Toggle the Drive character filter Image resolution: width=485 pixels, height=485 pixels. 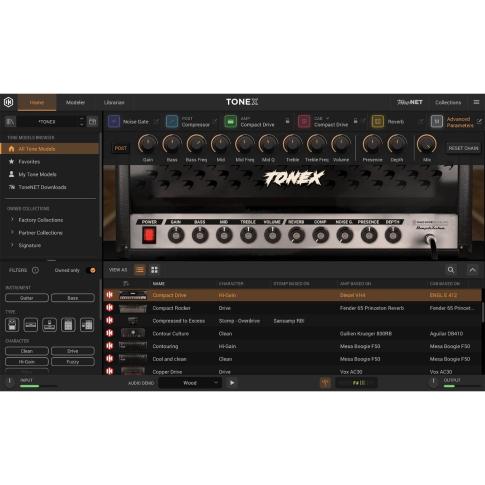pos(73,351)
